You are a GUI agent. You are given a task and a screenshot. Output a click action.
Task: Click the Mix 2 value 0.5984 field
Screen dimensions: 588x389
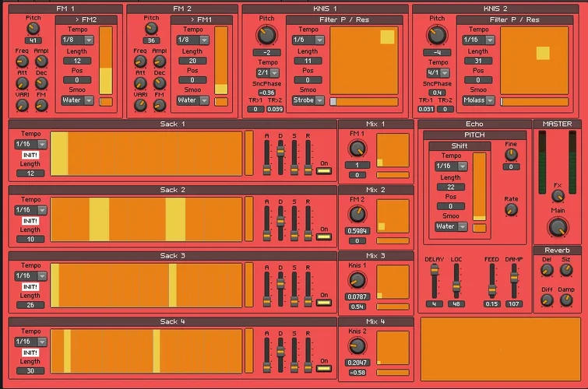[x=357, y=231]
